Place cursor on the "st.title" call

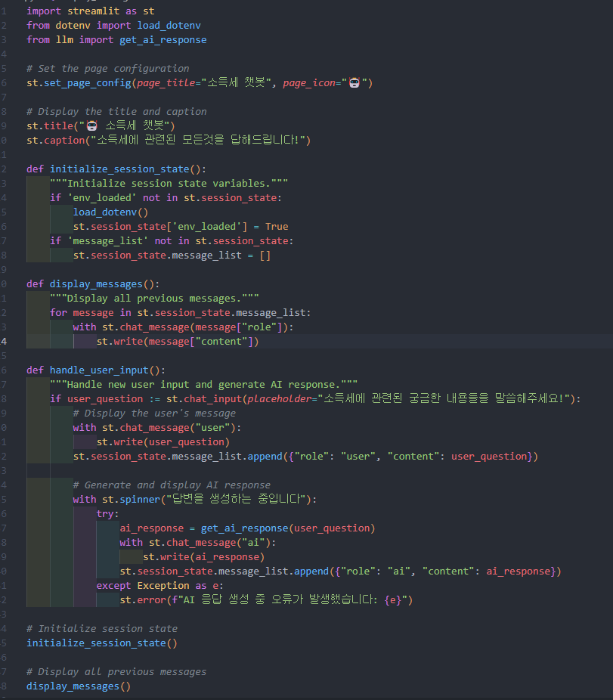[50, 125]
